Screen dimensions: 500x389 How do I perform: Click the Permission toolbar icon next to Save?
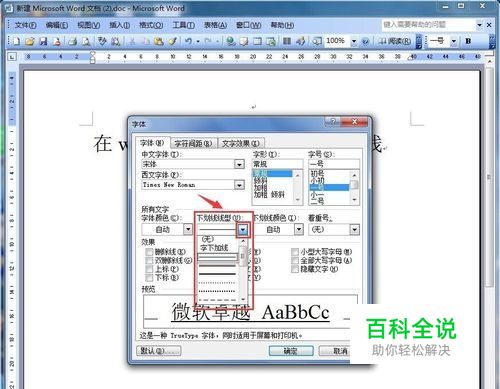57,41
